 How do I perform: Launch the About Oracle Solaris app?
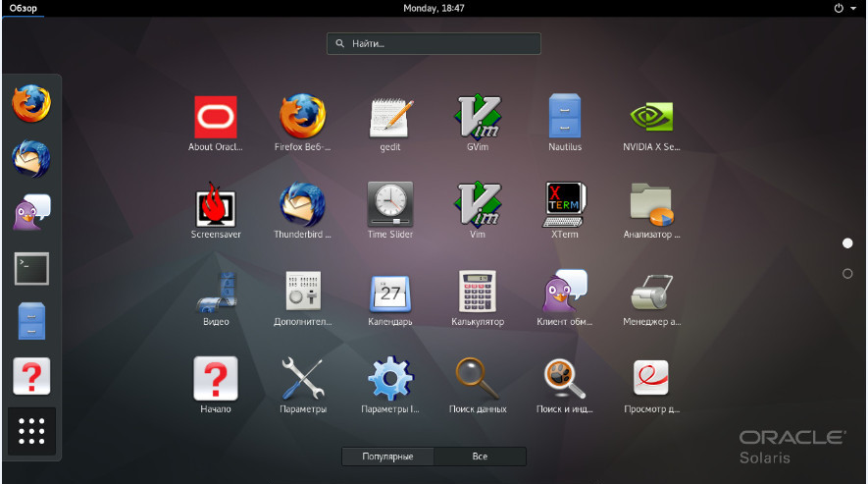pos(215,118)
